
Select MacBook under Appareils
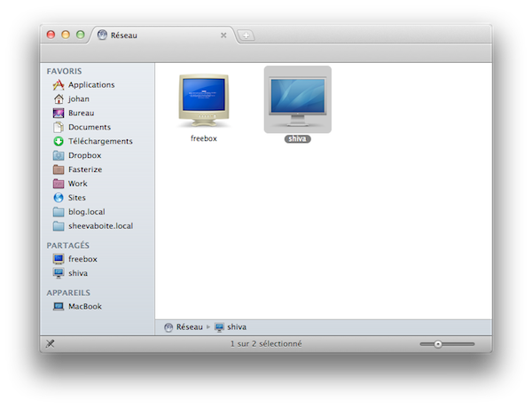pos(84,306)
